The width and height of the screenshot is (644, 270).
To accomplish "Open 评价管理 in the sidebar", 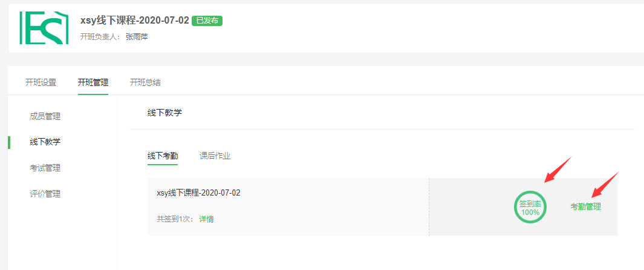I will (45, 194).
